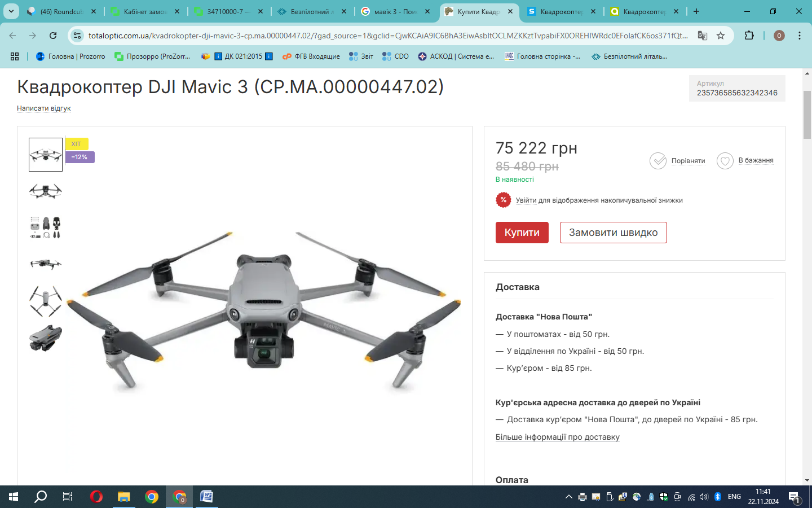The image size is (812, 508).
Task: Open CDO bookmark
Action: (395, 56)
